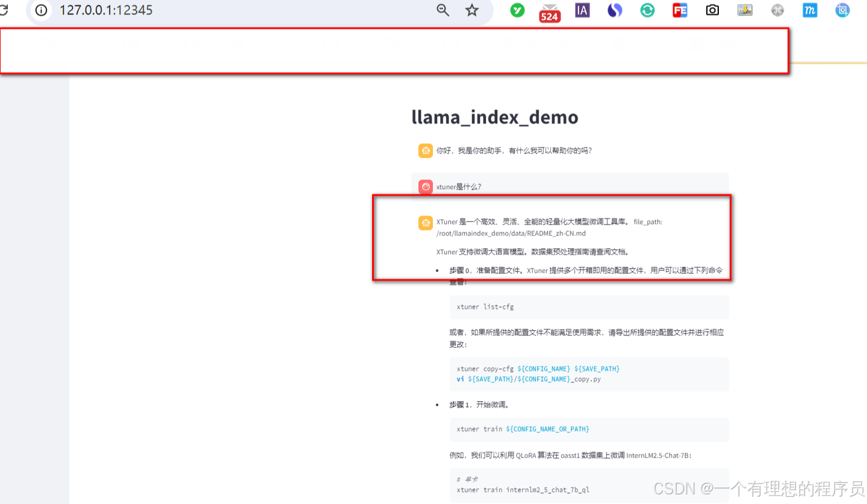Click the assistant avatar beside greeting message
Screen dimensions: 867x504
pos(426,151)
